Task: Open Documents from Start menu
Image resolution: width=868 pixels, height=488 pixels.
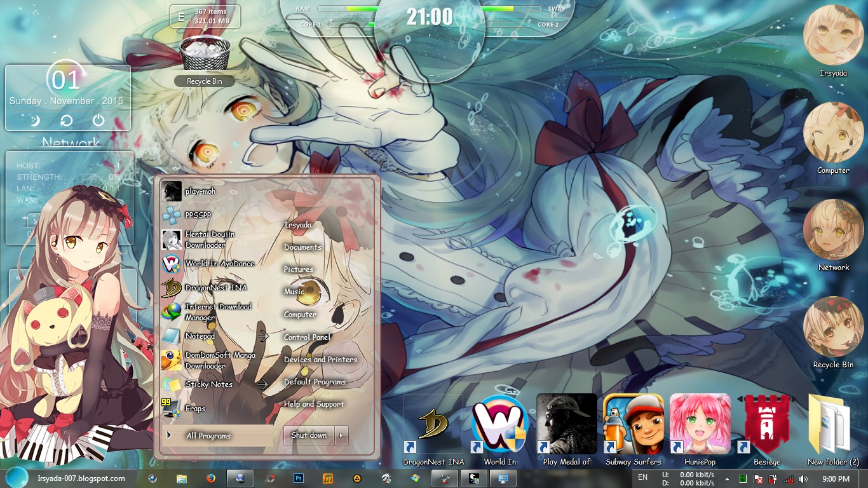Action: click(x=302, y=247)
